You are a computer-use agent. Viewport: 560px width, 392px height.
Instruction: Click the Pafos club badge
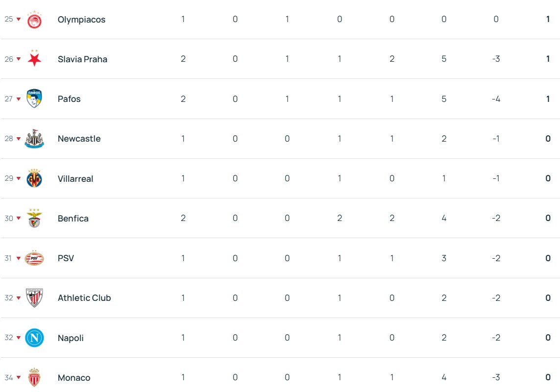34,99
